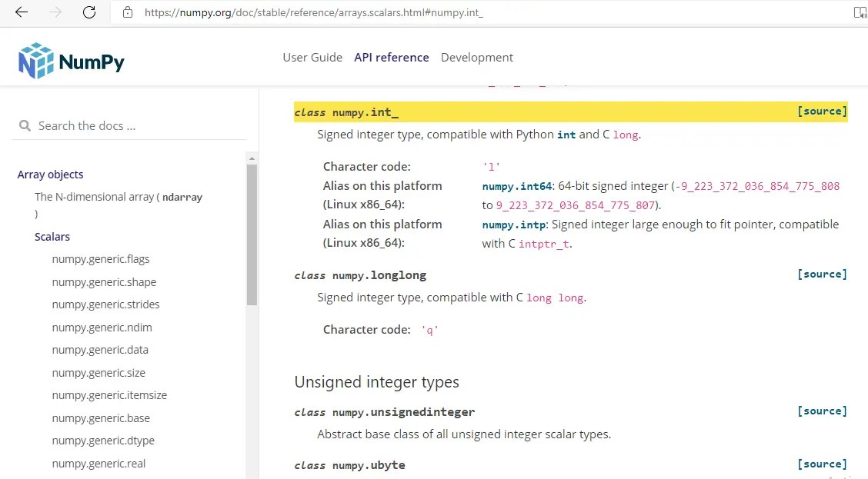
Task: Open the source link for numpy.longlong
Action: (x=822, y=274)
